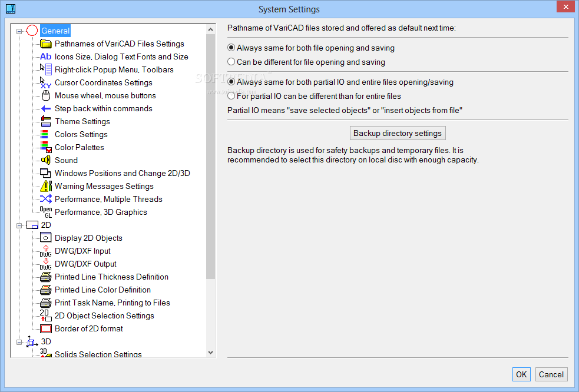
Task: Click the DWG/DXF Output icon
Action: click(x=46, y=264)
